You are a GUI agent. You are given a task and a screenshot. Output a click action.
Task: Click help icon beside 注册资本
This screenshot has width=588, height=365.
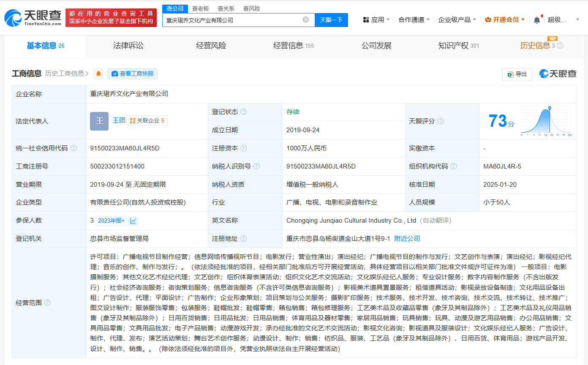[244, 148]
